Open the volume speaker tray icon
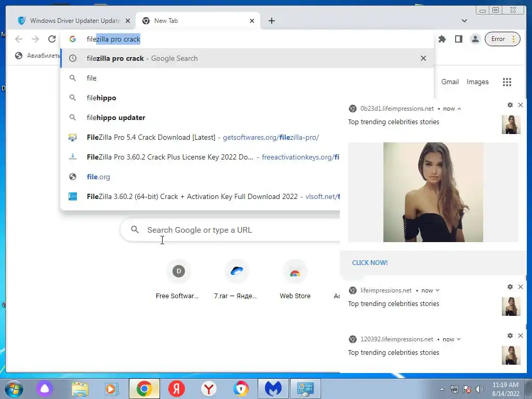Viewport: 532px width, 399px height. point(479,389)
